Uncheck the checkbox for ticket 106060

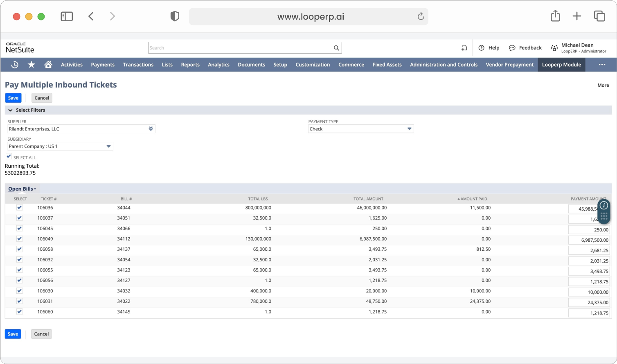[x=19, y=312]
